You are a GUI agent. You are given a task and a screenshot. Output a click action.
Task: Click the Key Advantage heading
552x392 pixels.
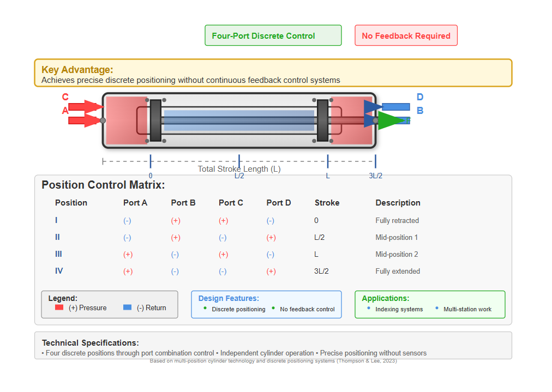pyautogui.click(x=77, y=70)
